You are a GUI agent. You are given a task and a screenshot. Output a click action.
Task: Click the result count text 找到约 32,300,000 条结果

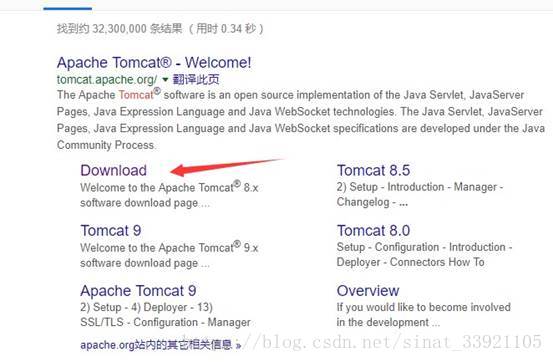point(120,29)
